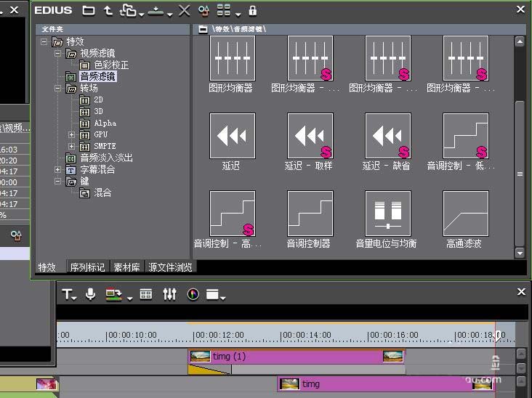
Task: Select the 音调控制器 effect icon
Action: coord(310,214)
